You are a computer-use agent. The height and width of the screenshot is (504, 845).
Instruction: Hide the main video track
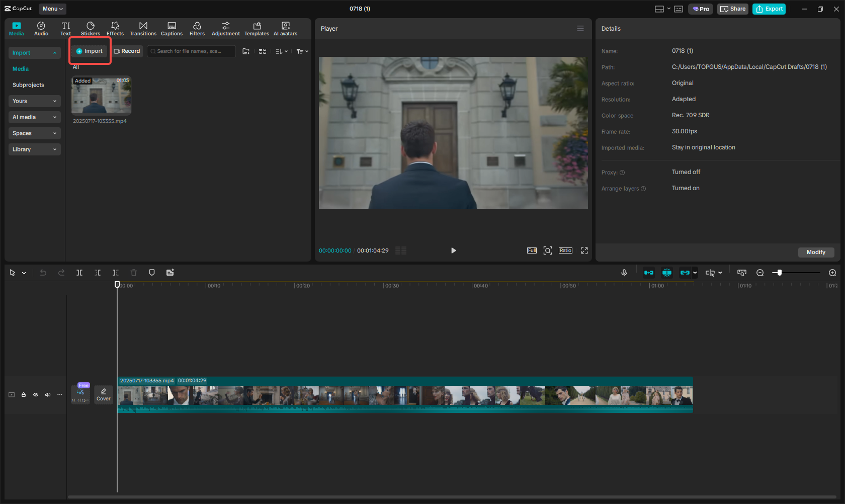[x=36, y=395]
